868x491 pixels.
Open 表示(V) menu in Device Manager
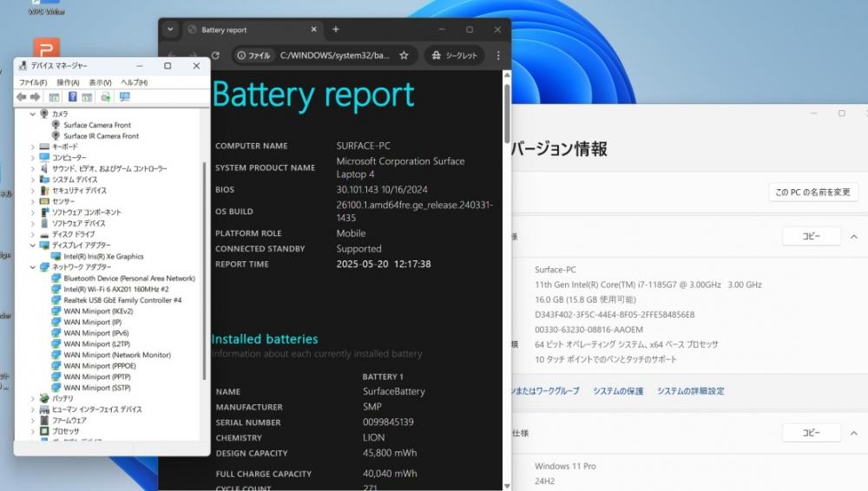tap(100, 82)
